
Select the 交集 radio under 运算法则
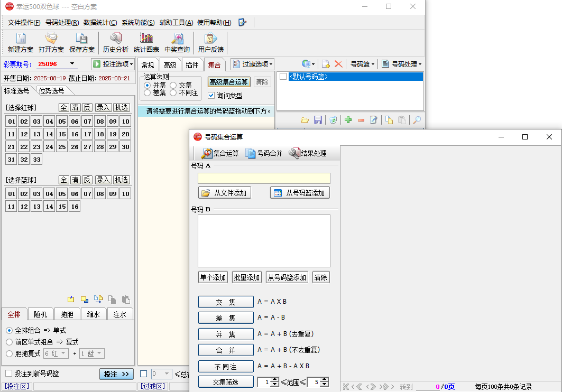tap(173, 85)
